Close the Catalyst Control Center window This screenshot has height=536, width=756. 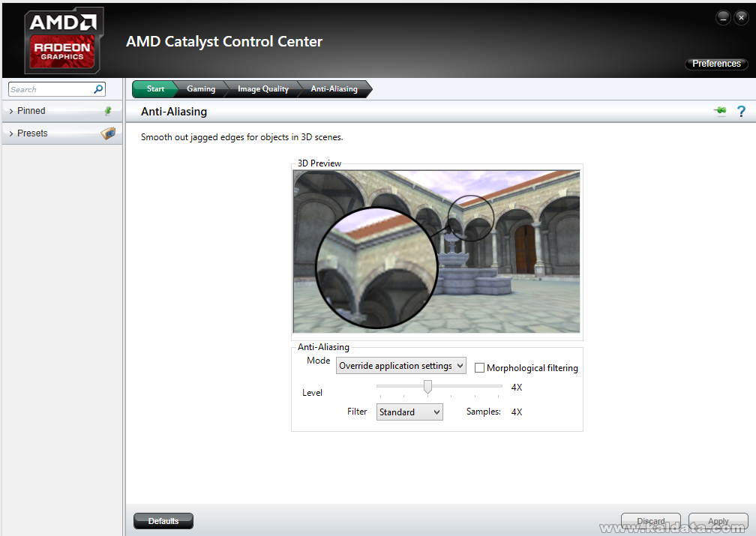(x=741, y=18)
